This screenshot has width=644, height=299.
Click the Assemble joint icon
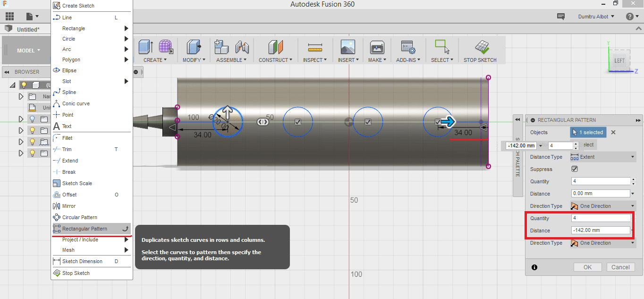point(242,47)
